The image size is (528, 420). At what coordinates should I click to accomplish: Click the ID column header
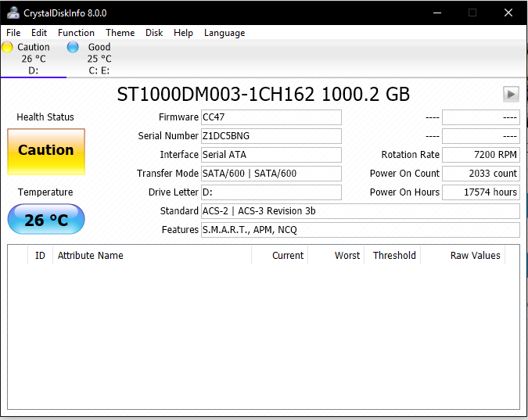click(40, 256)
